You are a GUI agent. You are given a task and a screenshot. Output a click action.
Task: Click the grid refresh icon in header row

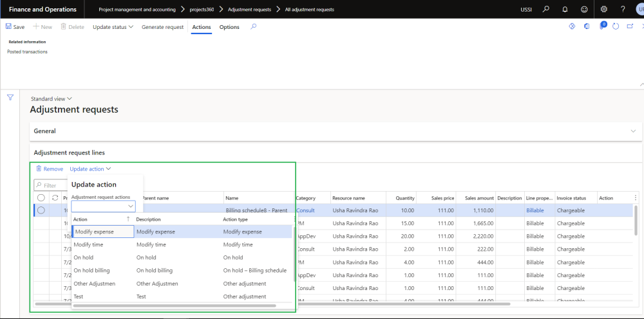click(x=55, y=198)
